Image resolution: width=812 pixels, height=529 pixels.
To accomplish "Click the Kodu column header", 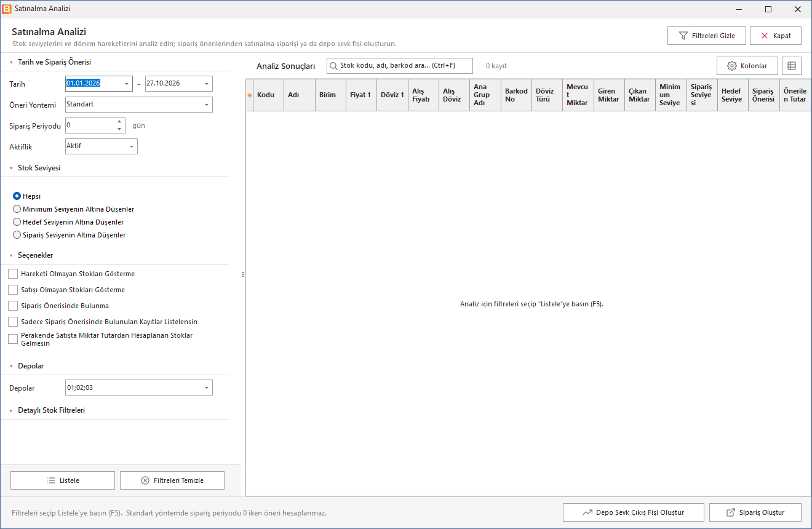I will pyautogui.click(x=269, y=95).
